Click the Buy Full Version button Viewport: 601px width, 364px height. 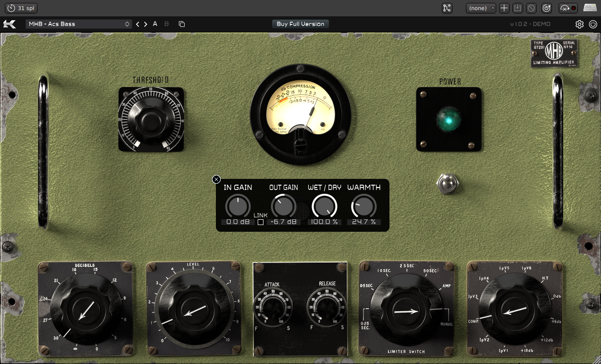300,24
